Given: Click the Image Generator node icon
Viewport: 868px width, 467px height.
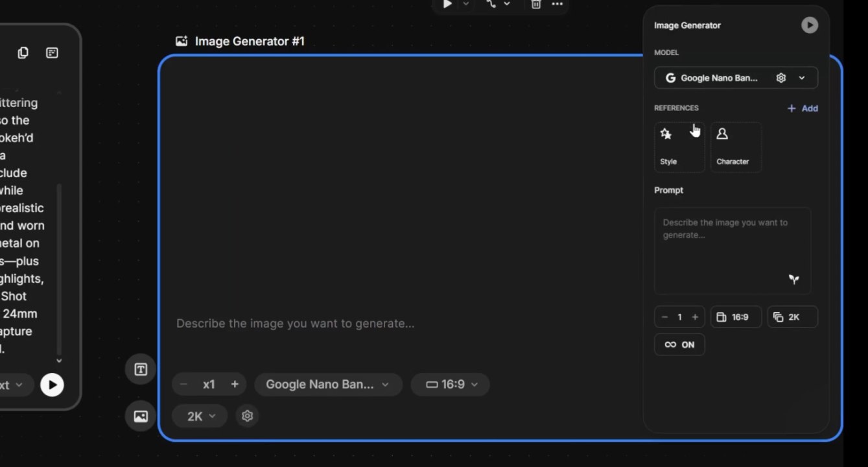Looking at the screenshot, I should point(180,40).
